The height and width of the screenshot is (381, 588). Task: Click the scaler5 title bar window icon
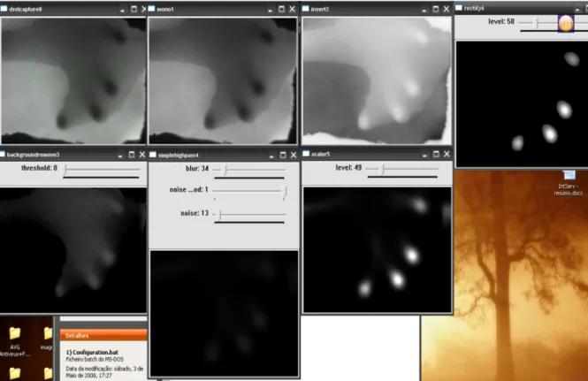[306, 154]
